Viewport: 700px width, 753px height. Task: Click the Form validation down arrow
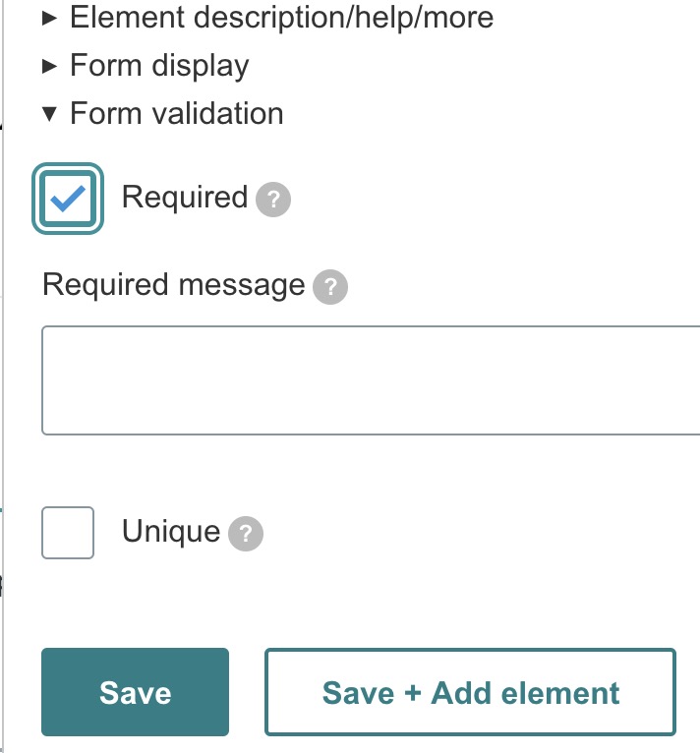[x=51, y=114]
